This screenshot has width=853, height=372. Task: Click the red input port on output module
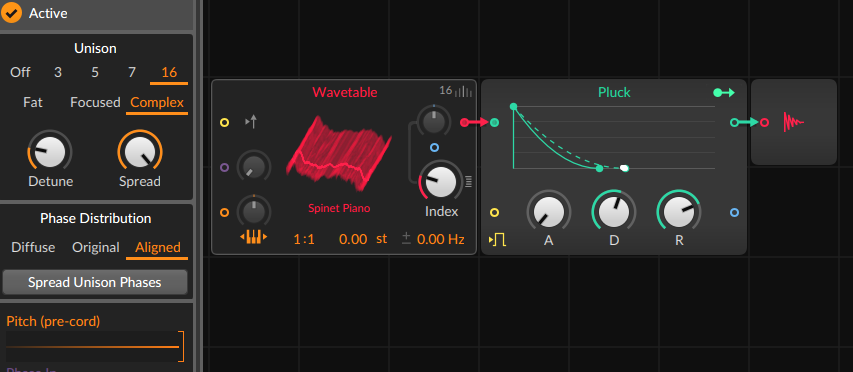point(764,123)
